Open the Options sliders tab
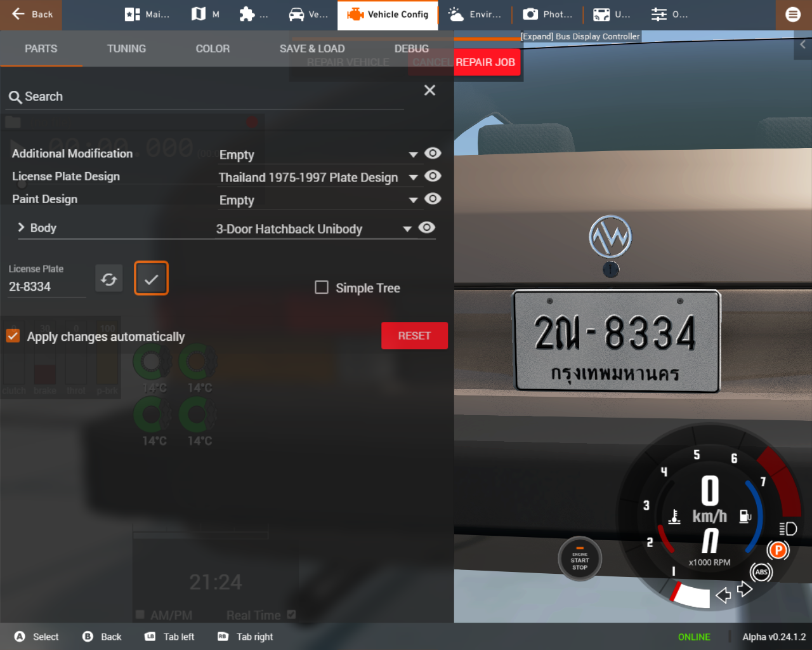Image resolution: width=812 pixels, height=650 pixels. (x=669, y=15)
